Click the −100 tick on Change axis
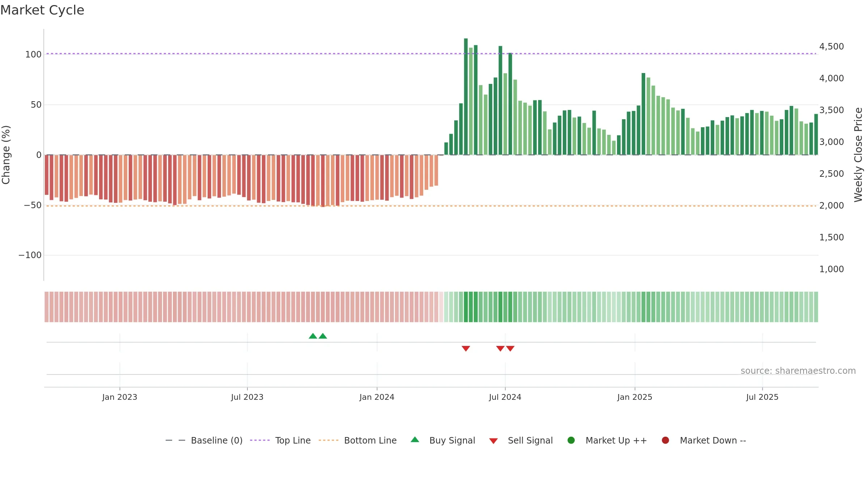 [x=30, y=255]
